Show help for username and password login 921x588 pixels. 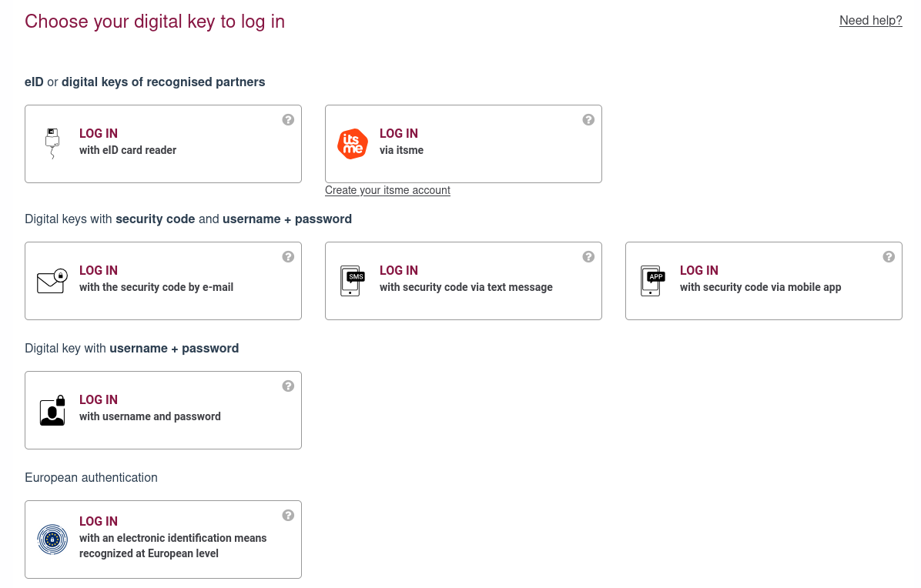click(288, 386)
